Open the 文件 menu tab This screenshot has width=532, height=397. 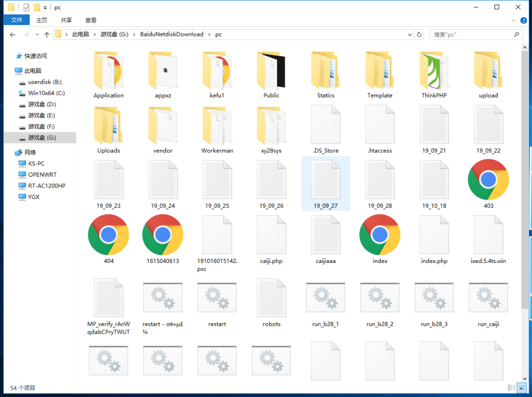click(17, 20)
